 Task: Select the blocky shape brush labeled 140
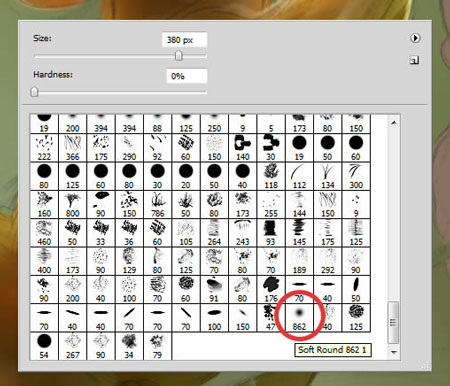point(242,148)
